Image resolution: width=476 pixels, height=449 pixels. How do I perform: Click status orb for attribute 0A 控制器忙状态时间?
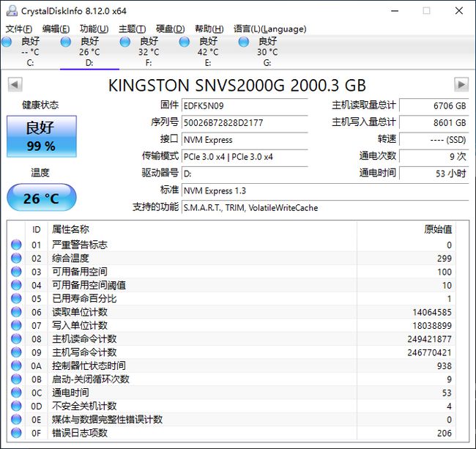coord(16,365)
